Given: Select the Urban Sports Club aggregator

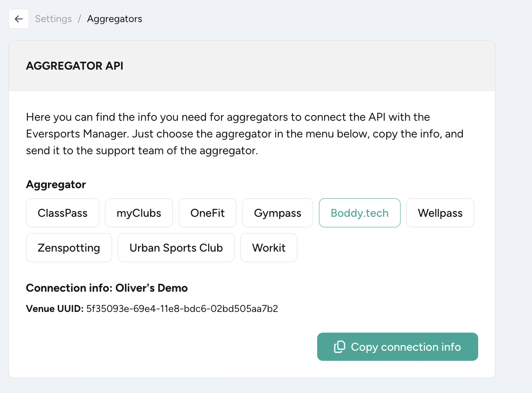Looking at the screenshot, I should tap(176, 248).
